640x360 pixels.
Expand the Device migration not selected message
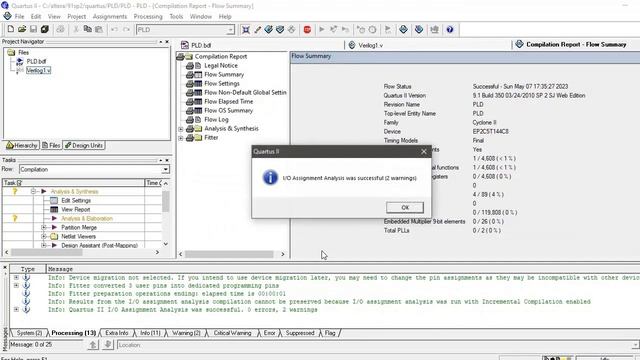point(16,278)
